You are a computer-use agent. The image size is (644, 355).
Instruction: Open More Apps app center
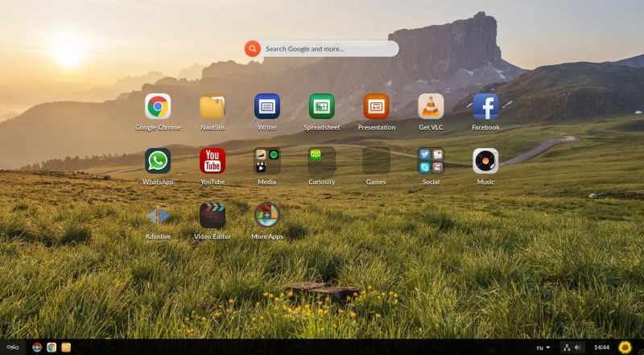click(267, 215)
